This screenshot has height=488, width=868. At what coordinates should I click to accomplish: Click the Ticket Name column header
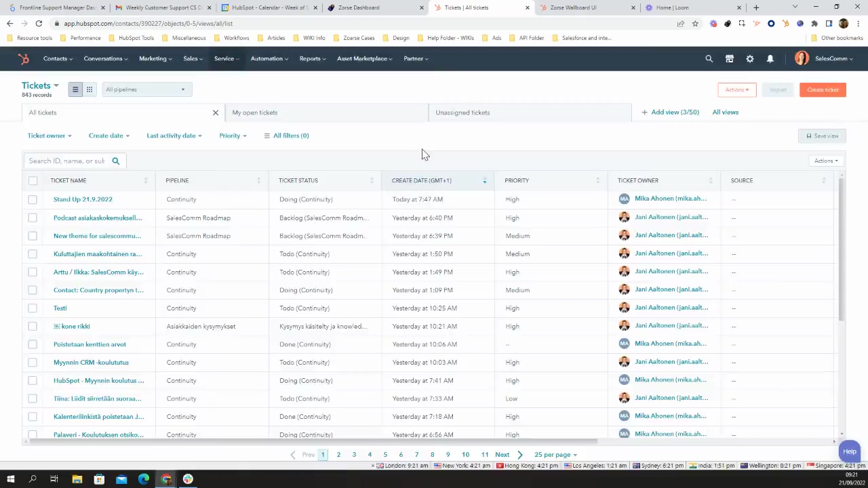(68, 180)
